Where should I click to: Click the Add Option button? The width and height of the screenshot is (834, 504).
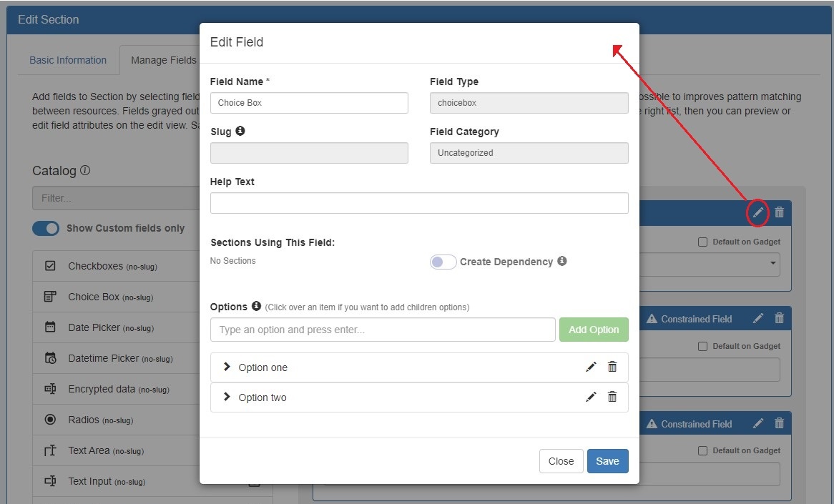tap(593, 330)
